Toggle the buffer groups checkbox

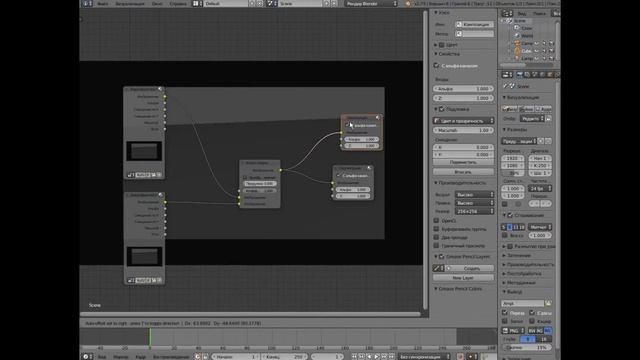[x=436, y=229]
